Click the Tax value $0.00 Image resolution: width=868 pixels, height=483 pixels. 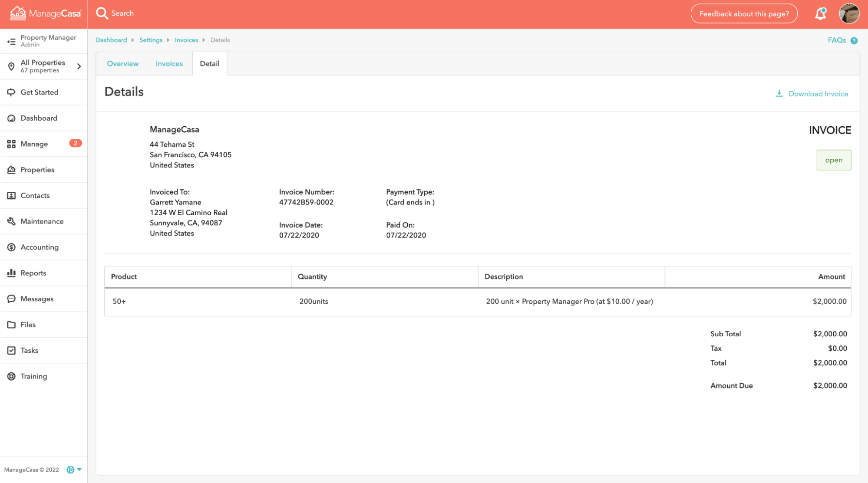pyautogui.click(x=837, y=348)
